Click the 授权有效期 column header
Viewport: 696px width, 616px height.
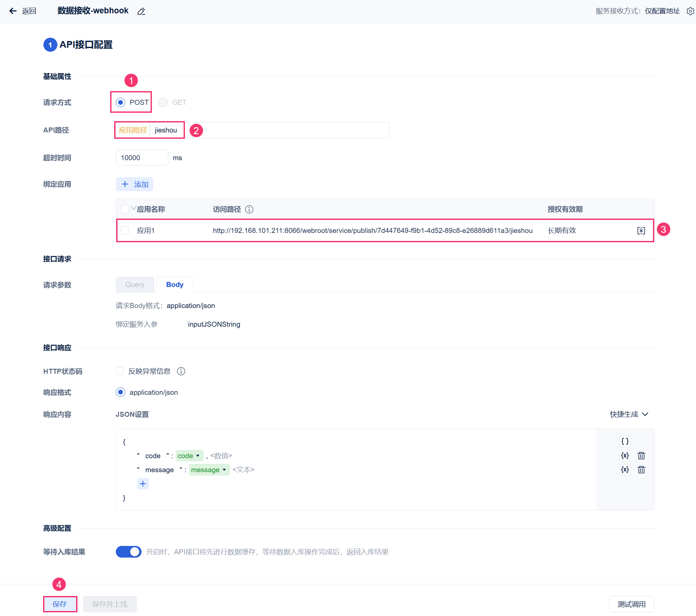[565, 209]
